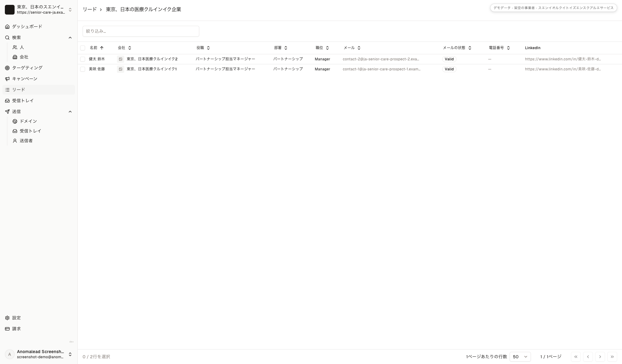Click the Valid badge for 美咲 佐藤
Image resolution: width=622 pixels, height=364 pixels.
pyautogui.click(x=449, y=69)
